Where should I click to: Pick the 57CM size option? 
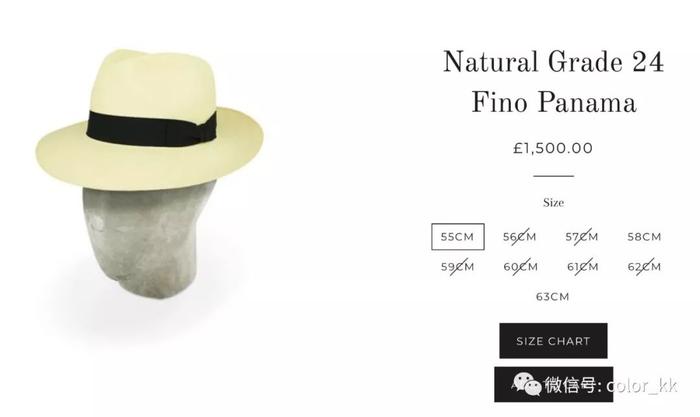(x=582, y=237)
